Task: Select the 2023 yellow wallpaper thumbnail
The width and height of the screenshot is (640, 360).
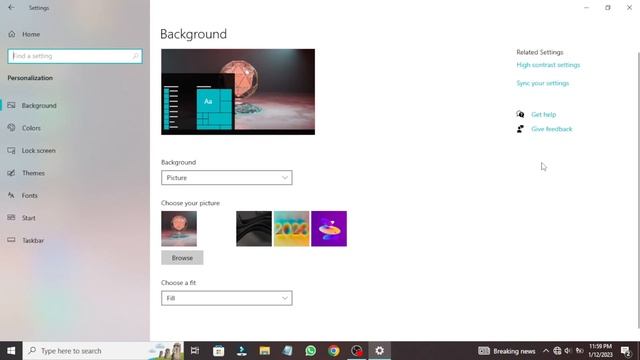Action: click(291, 229)
